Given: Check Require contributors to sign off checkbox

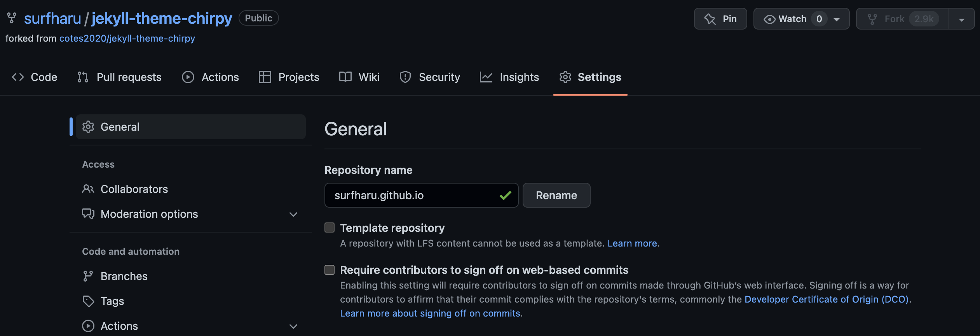Looking at the screenshot, I should coord(330,270).
